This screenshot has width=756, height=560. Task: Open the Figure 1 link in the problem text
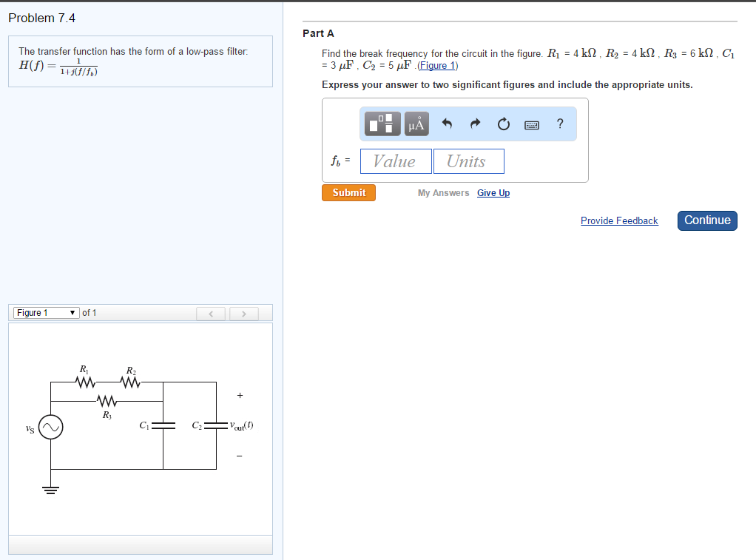tap(438, 65)
